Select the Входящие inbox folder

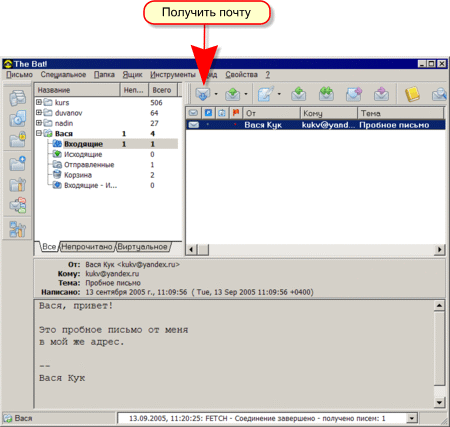[83, 144]
